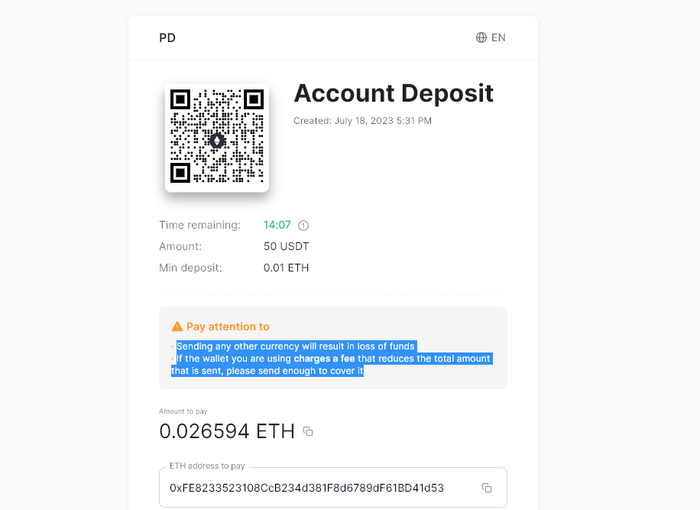This screenshot has height=510, width=700.
Task: Click the Time remaining label
Action: [x=200, y=226]
